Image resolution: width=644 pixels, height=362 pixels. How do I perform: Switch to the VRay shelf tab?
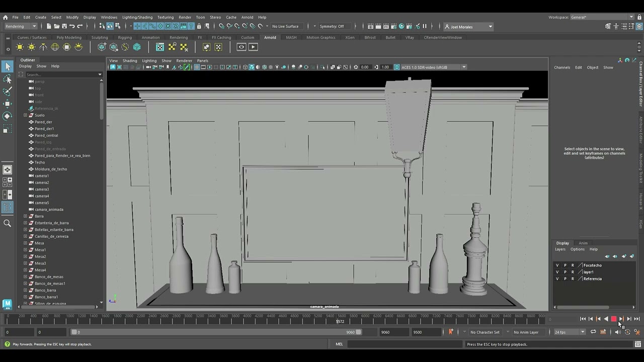coord(410,37)
